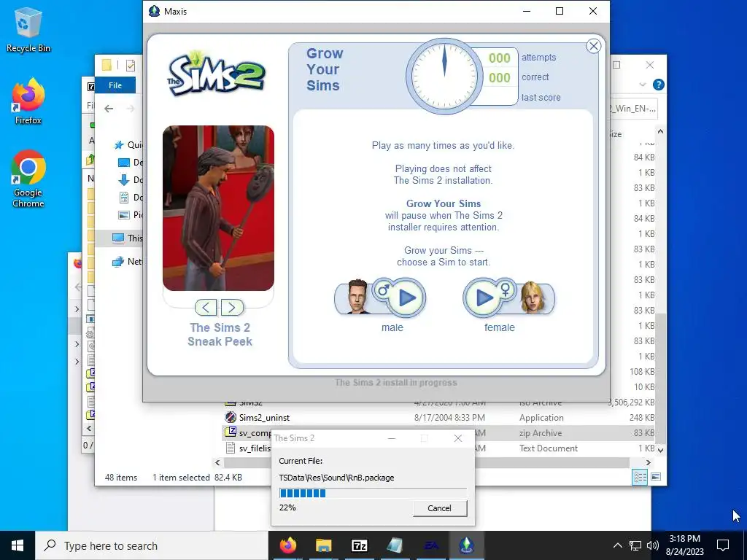Switch to the Maxis window on the taskbar
This screenshot has height=560, width=747.
pos(466,545)
